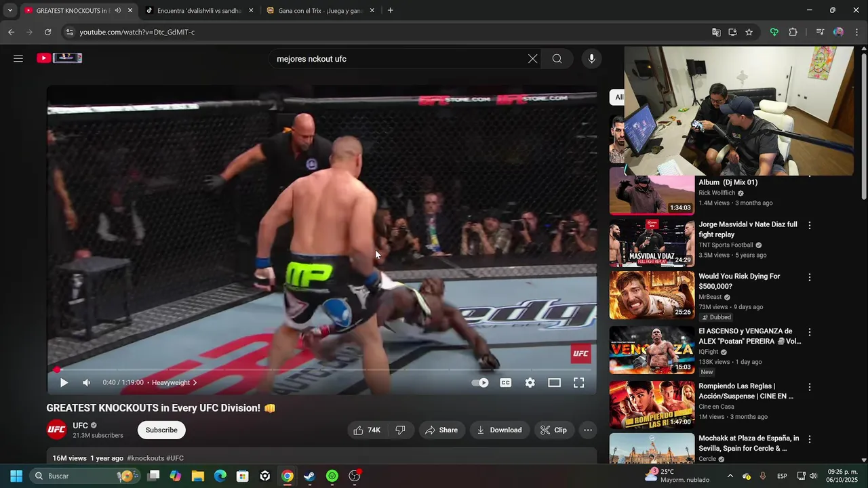The height and width of the screenshot is (488, 868).
Task: Go back to previous page
Action: 11,32
